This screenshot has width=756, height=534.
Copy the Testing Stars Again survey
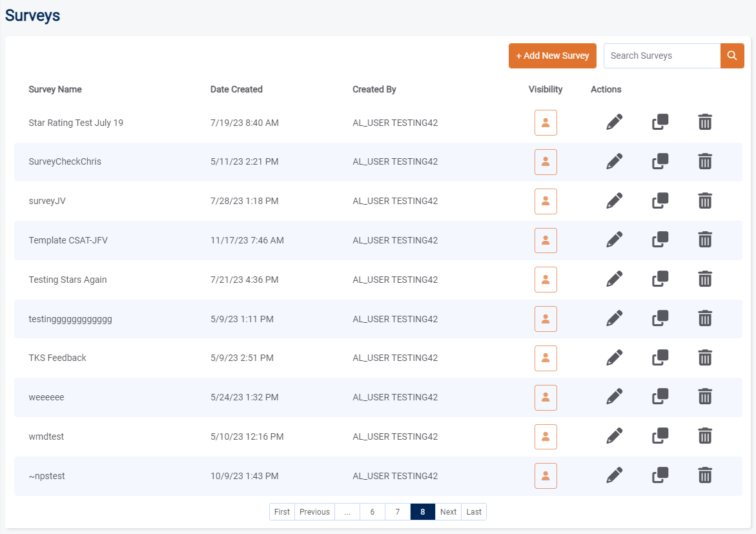(x=660, y=280)
